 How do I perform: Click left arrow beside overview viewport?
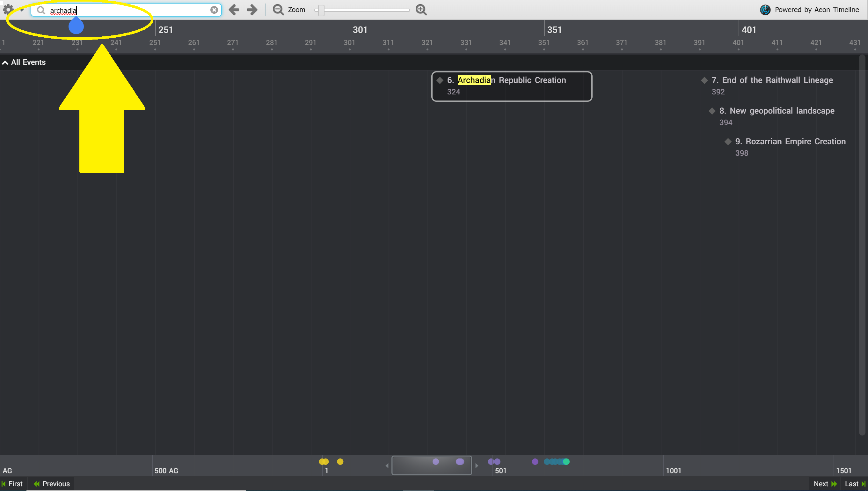(x=387, y=466)
